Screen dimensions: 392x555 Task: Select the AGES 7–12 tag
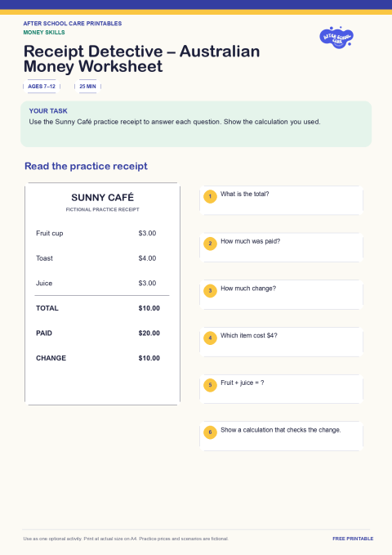[x=42, y=87]
